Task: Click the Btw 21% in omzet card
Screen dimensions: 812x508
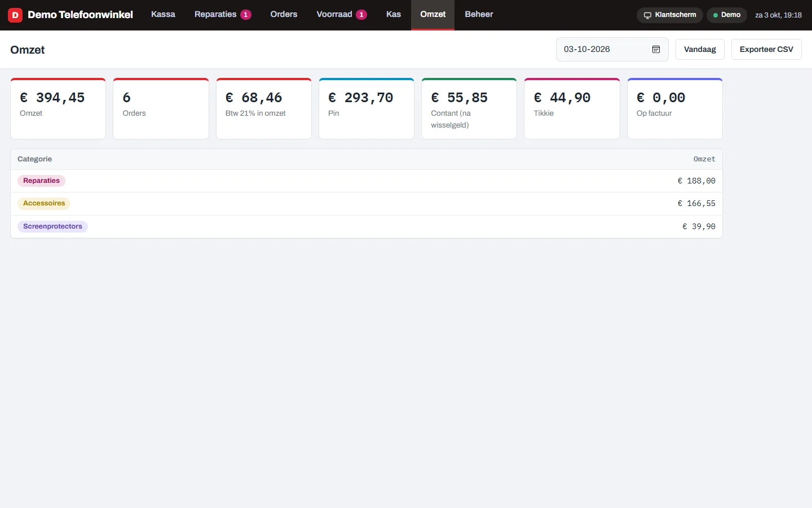Action: tap(264, 108)
